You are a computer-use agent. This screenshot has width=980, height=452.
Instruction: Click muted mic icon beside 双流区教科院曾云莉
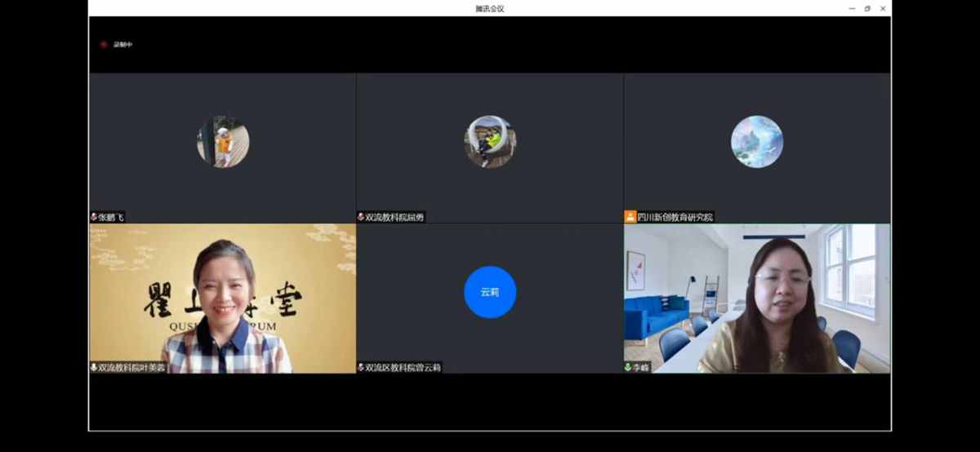point(361,367)
